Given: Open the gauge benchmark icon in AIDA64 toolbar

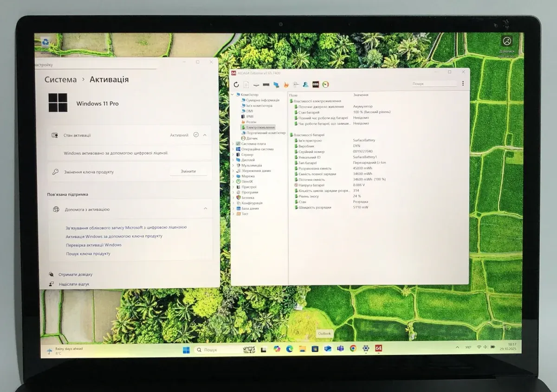Looking at the screenshot, I should 326,84.
